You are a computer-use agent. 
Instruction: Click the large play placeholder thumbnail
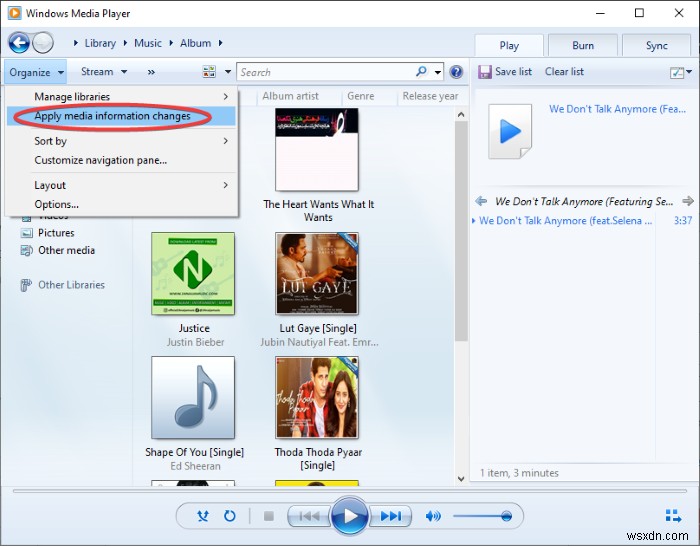click(510, 131)
